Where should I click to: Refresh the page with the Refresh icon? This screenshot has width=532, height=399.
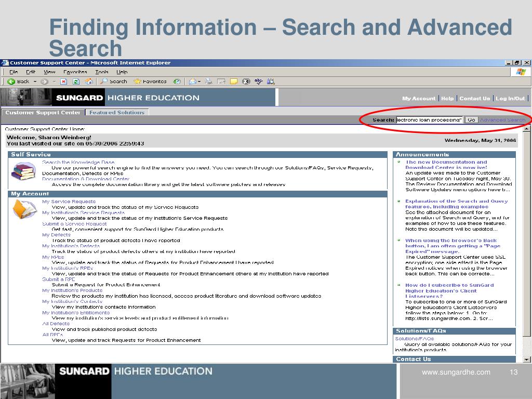pos(76,82)
